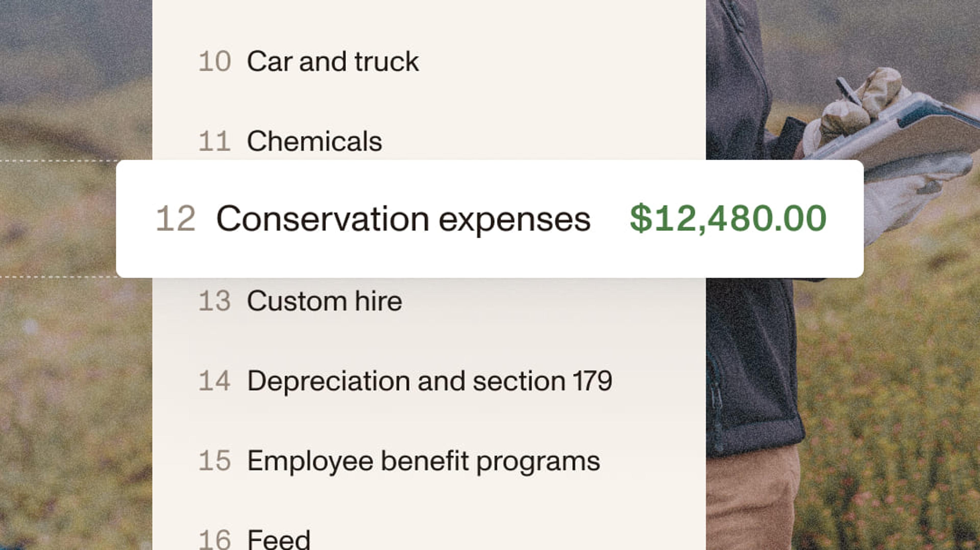This screenshot has width=980, height=550.
Task: Open Depreciation and section 179 entry
Action: pyautogui.click(x=430, y=381)
